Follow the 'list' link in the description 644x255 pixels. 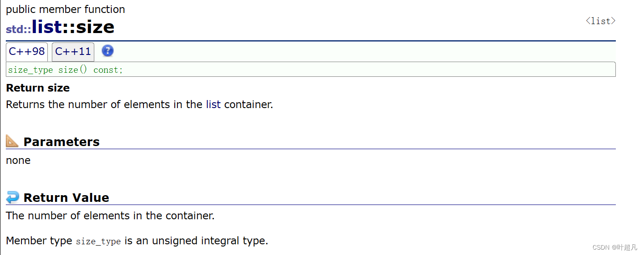[213, 105]
